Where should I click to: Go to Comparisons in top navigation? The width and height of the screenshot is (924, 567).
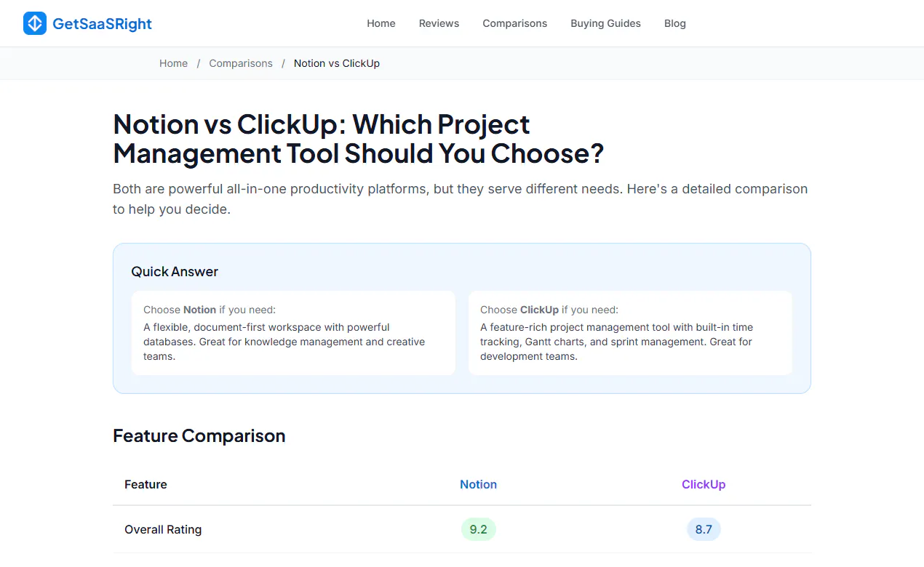pos(514,23)
